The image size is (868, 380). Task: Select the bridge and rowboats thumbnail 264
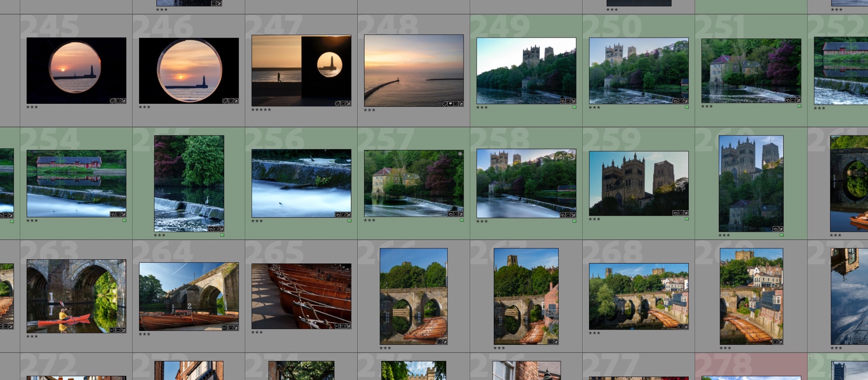pyautogui.click(x=189, y=297)
